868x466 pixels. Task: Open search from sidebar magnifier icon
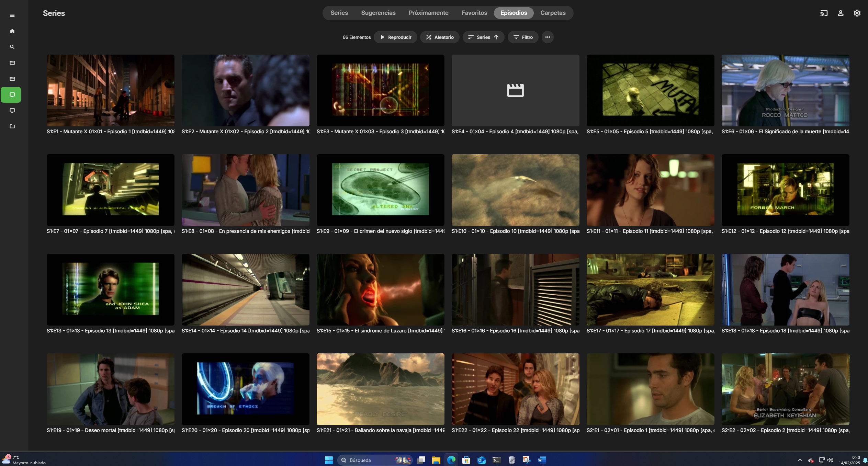tap(12, 47)
